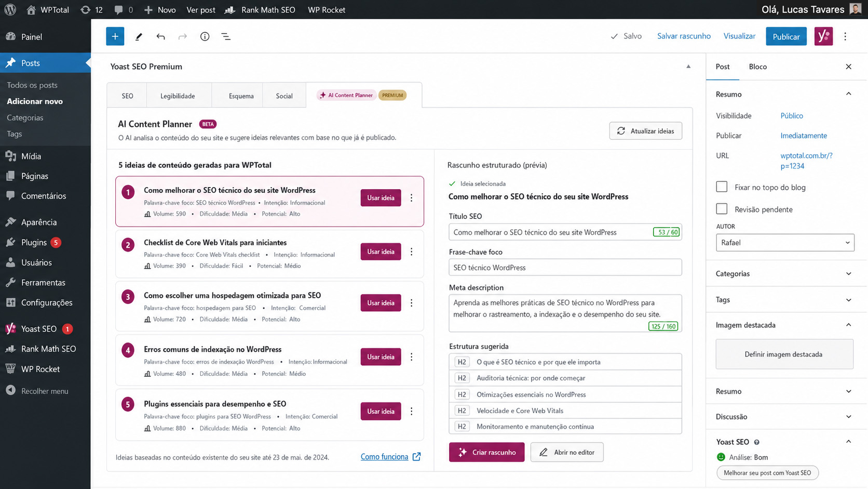The width and height of the screenshot is (868, 489).
Task: Open options for hospedagem otimizada idea
Action: [x=412, y=303]
